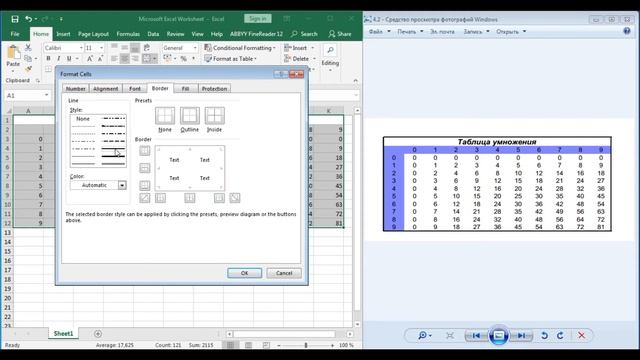Viewport: 640px width, 360px height.
Task: Fit photo to actual size in Photo Viewer
Action: 450,336
